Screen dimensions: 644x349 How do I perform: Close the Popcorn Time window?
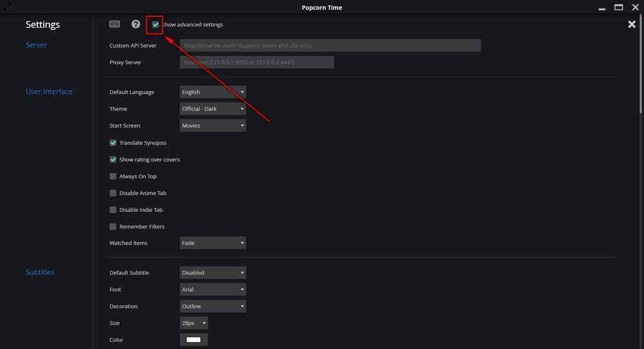pyautogui.click(x=636, y=7)
